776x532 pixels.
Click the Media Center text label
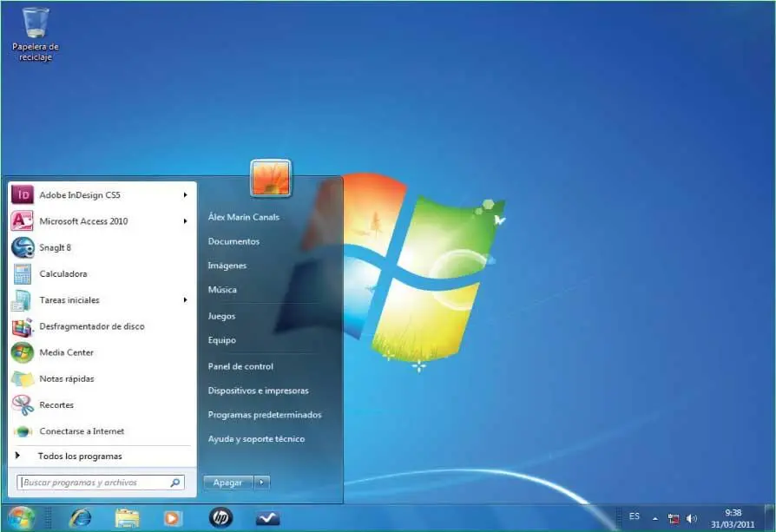[x=66, y=352]
